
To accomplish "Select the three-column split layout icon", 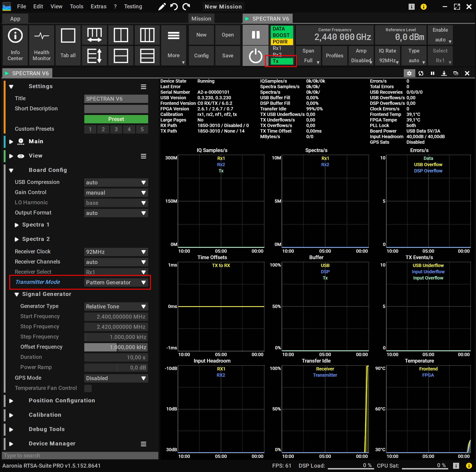I will (147, 35).
